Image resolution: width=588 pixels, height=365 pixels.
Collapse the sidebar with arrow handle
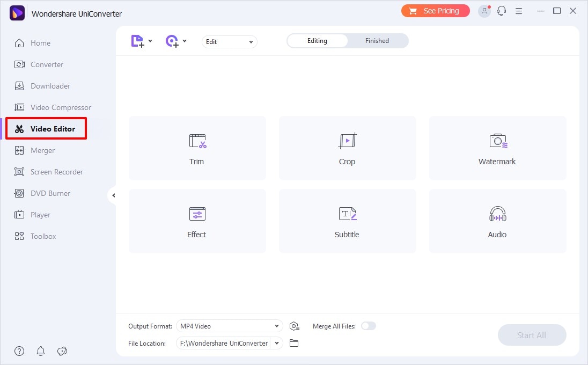tap(113, 195)
